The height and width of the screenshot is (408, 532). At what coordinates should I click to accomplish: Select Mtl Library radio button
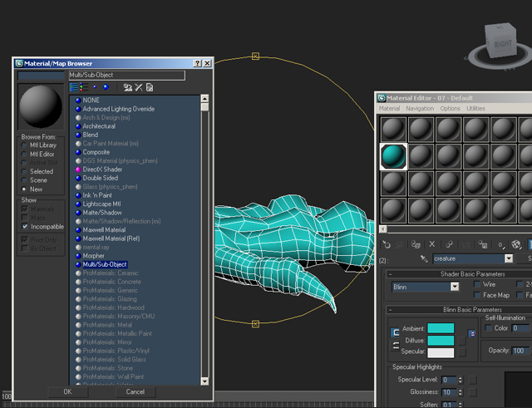click(x=24, y=145)
